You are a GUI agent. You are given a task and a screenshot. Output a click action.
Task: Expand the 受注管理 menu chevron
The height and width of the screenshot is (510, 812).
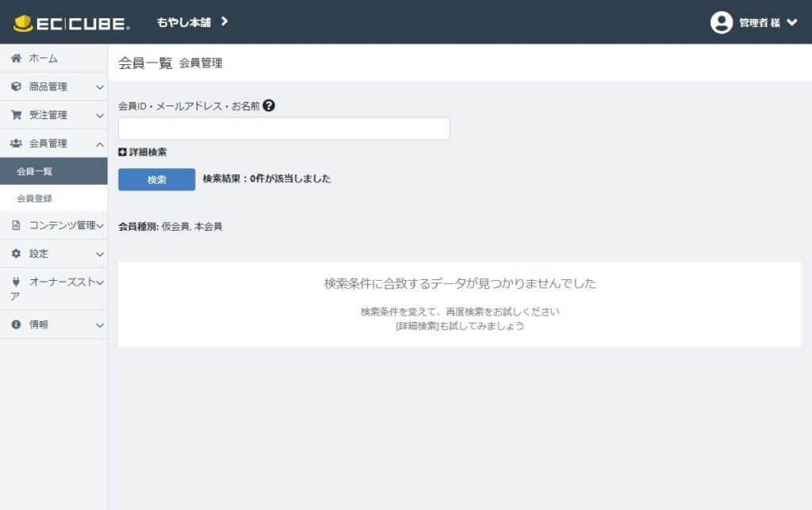coord(99,116)
